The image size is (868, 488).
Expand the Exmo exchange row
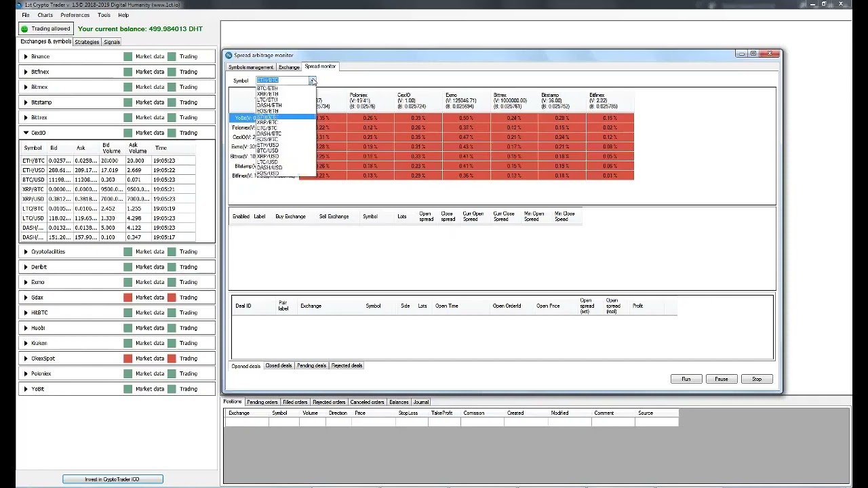[x=26, y=282]
